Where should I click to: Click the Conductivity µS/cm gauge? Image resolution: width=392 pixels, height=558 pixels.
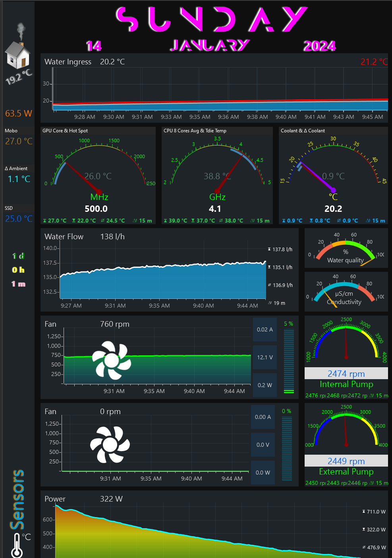pos(344,293)
